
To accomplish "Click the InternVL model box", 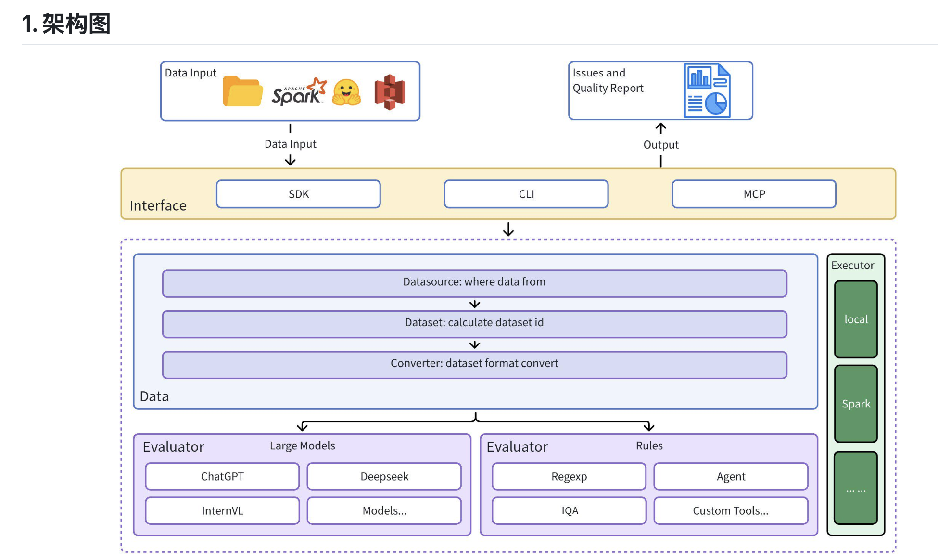I will click(x=222, y=510).
